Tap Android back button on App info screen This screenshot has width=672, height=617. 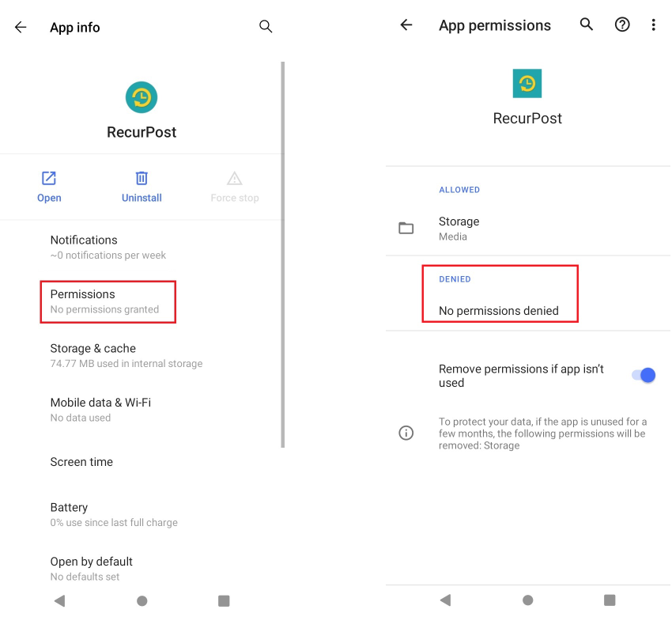[59, 600]
